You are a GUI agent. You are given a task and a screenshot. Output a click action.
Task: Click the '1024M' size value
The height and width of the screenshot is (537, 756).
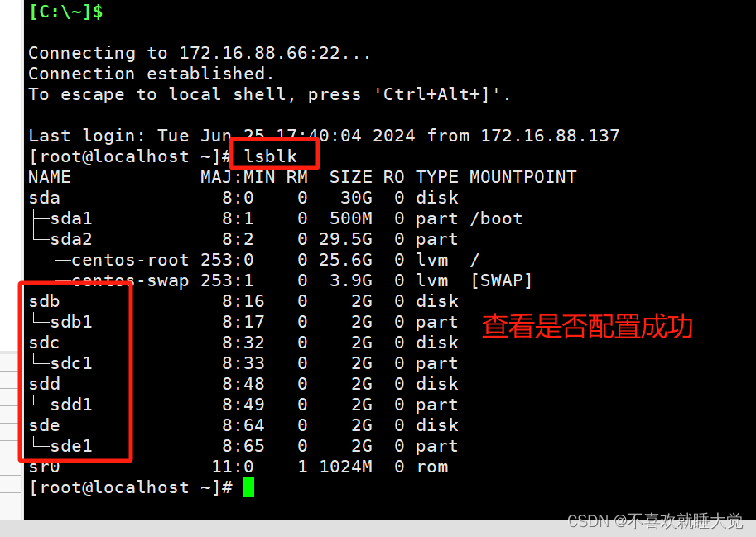pyautogui.click(x=345, y=467)
